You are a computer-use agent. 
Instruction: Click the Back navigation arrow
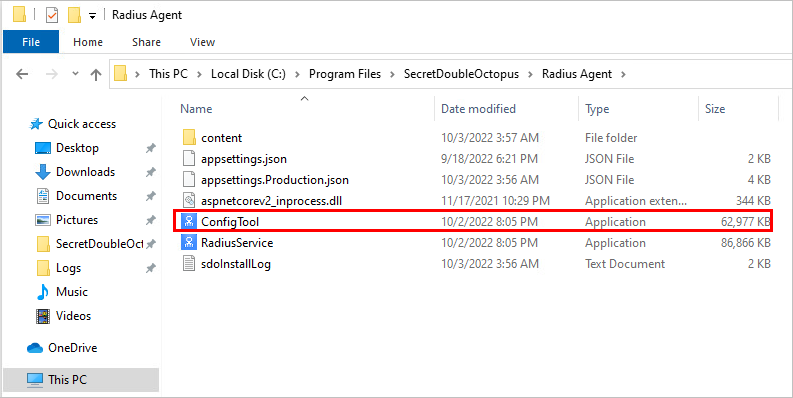pyautogui.click(x=22, y=74)
